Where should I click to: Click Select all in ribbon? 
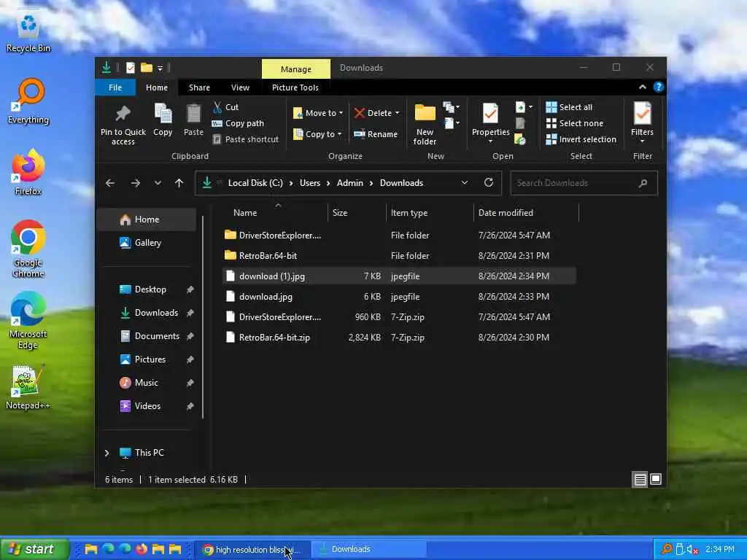[570, 107]
